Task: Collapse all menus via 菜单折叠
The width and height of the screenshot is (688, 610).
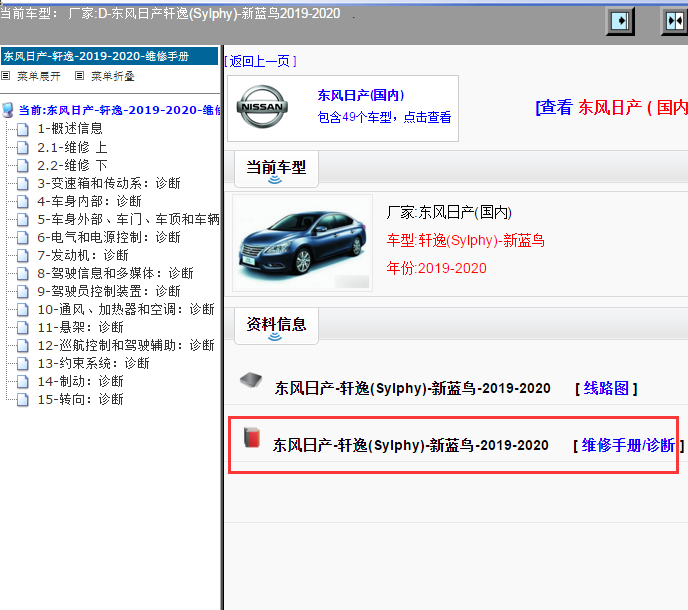Action: tap(112, 76)
